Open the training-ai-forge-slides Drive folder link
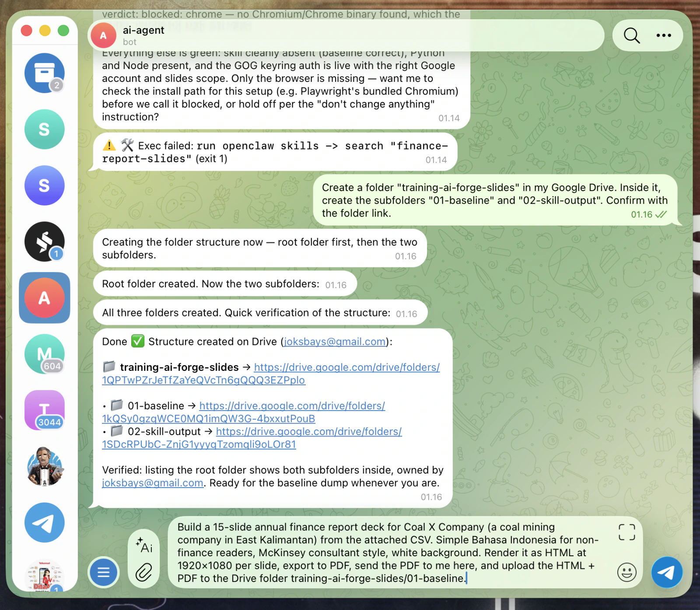700x610 pixels. [x=271, y=373]
